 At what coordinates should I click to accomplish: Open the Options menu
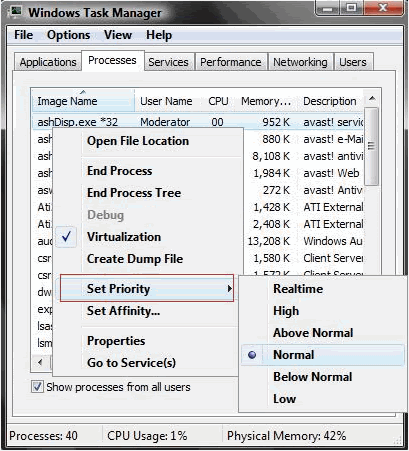(x=68, y=35)
